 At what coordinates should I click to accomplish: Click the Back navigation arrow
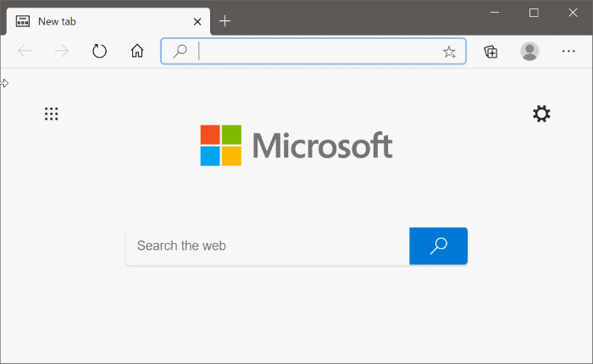tap(25, 51)
